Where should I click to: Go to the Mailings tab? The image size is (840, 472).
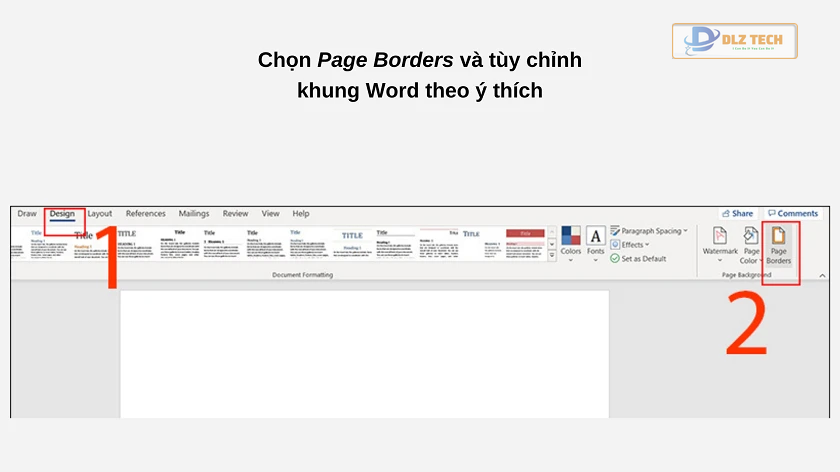tap(194, 213)
